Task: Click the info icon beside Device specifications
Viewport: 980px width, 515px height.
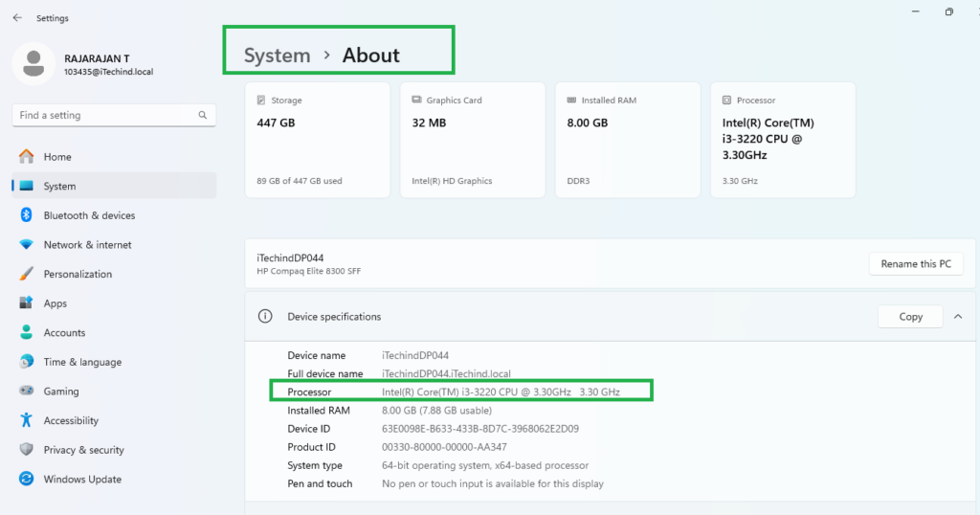Action: [265, 316]
